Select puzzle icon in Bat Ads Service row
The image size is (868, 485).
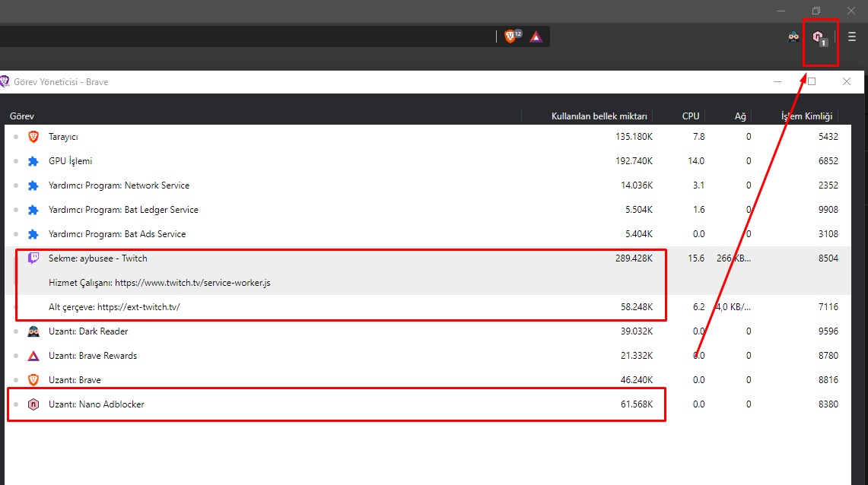(x=33, y=234)
